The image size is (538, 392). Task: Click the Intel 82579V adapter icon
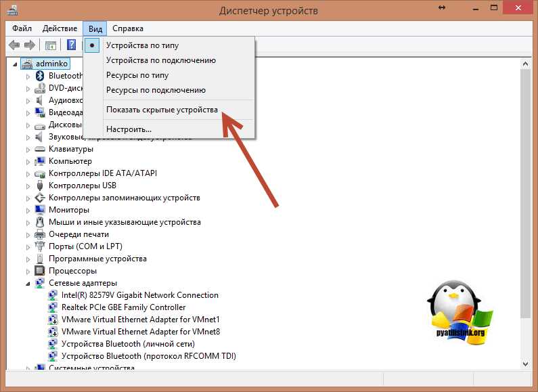53,295
